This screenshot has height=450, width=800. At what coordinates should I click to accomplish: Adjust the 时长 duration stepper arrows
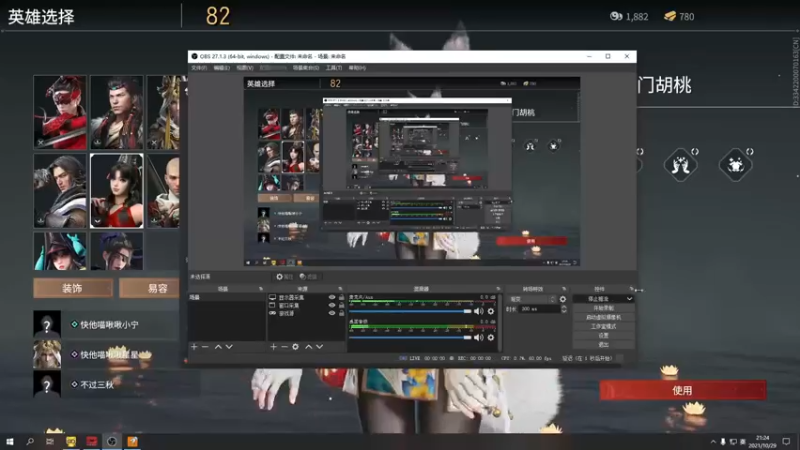pos(564,309)
